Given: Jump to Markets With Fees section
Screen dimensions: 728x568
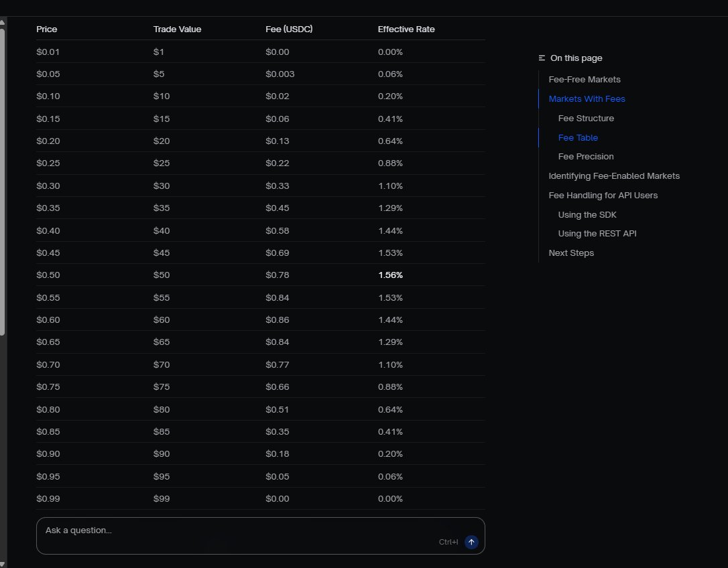Looking at the screenshot, I should [587, 99].
